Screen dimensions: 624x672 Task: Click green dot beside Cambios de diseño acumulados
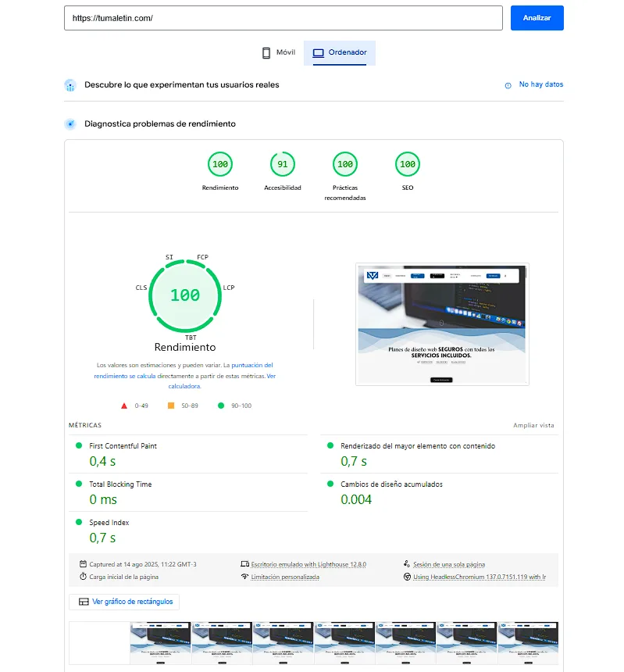coord(330,484)
